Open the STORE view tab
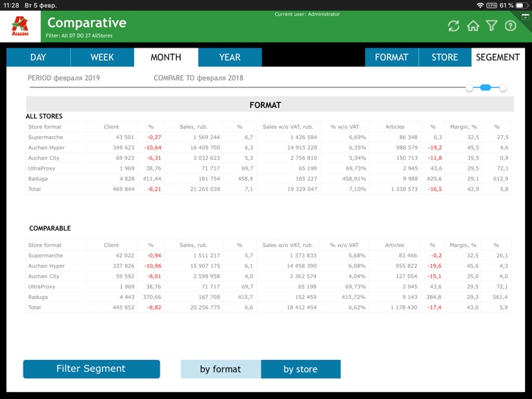Image resolution: width=532 pixels, height=399 pixels. [445, 57]
